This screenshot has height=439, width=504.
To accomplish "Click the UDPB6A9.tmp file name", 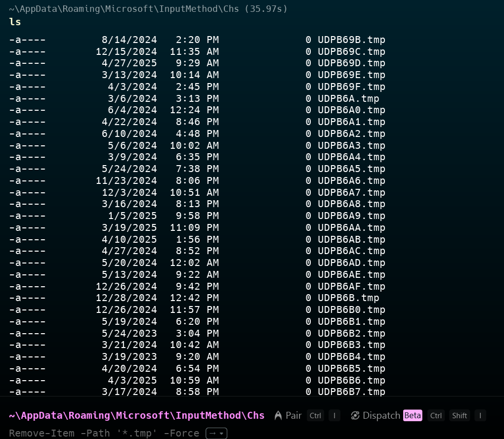I will tap(351, 216).
